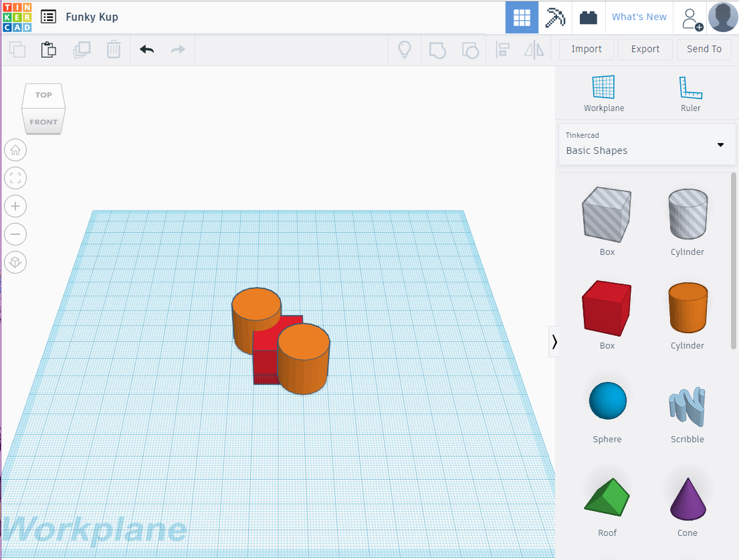Zoom out with the minus button

pyautogui.click(x=15, y=234)
